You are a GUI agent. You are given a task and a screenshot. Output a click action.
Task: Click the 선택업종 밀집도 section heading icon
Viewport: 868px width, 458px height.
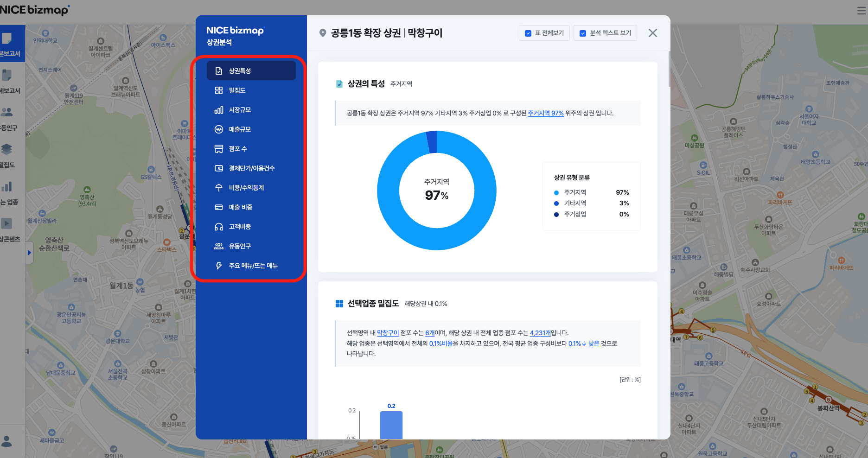pos(339,304)
